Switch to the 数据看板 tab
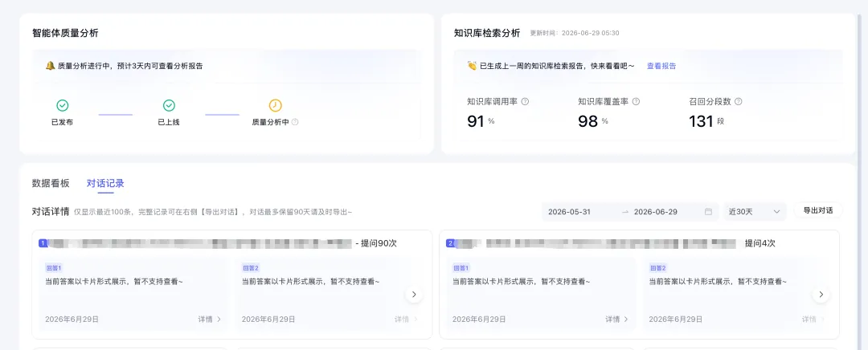The width and height of the screenshot is (868, 350). click(51, 184)
